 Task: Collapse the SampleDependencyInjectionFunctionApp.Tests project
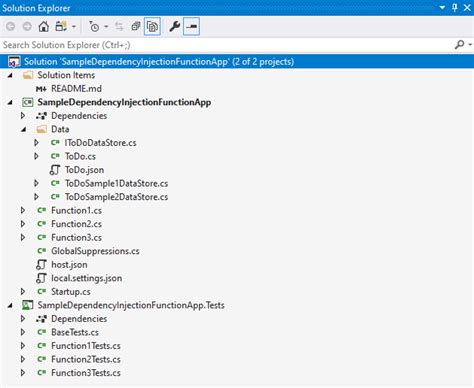point(10,305)
